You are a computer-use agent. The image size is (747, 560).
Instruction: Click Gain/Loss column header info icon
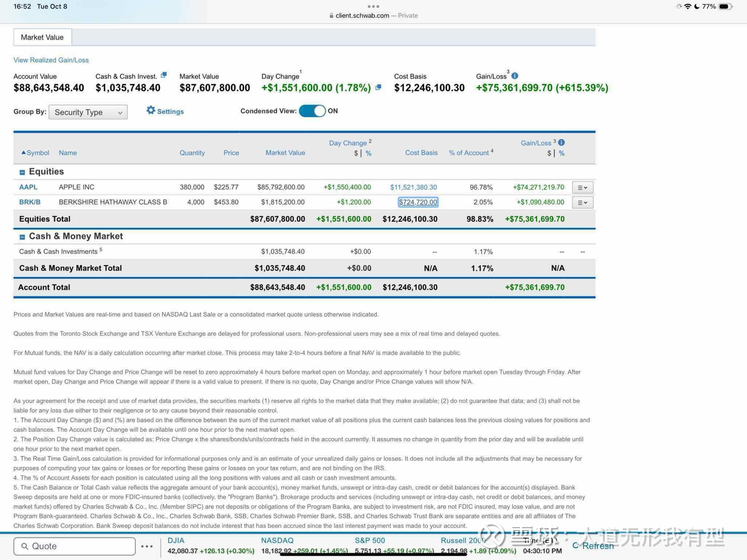[x=561, y=143]
